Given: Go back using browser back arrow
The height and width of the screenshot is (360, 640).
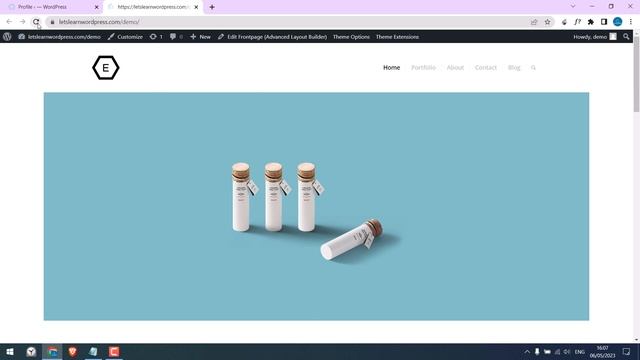Looking at the screenshot, I should pos(9,22).
